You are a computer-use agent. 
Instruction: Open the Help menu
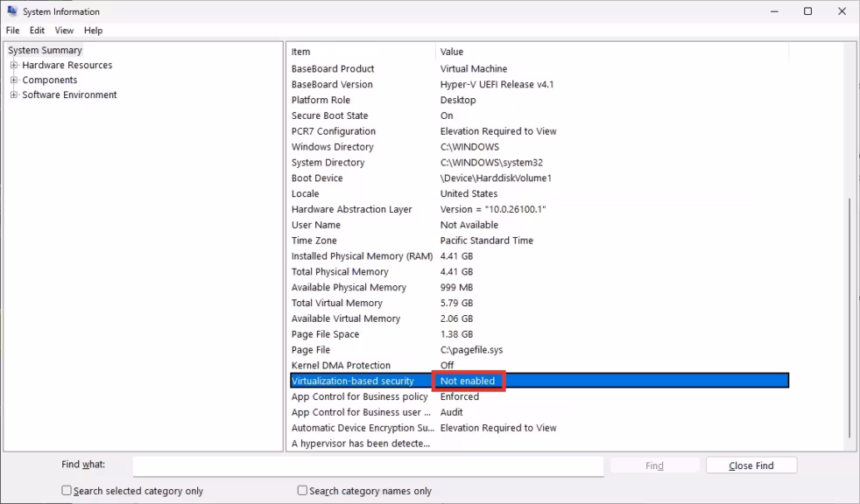point(92,30)
